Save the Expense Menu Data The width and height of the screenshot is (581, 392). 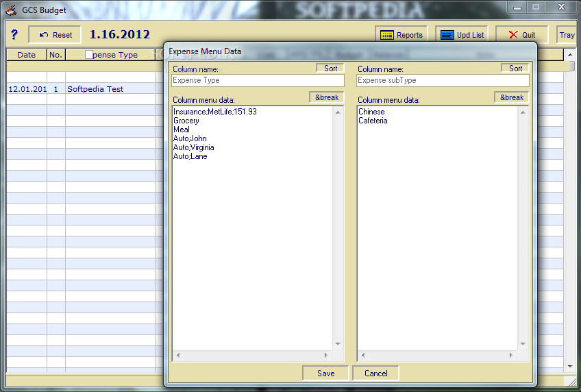pos(325,373)
